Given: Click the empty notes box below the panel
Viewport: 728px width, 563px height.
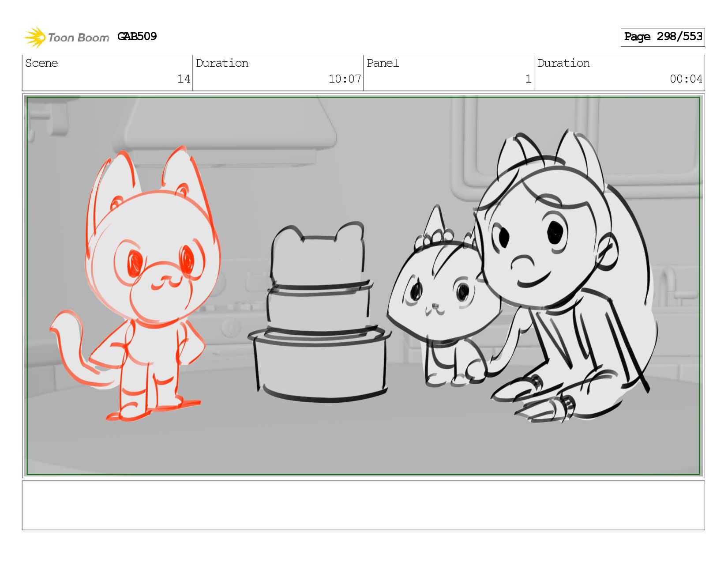Looking at the screenshot, I should coord(364,505).
